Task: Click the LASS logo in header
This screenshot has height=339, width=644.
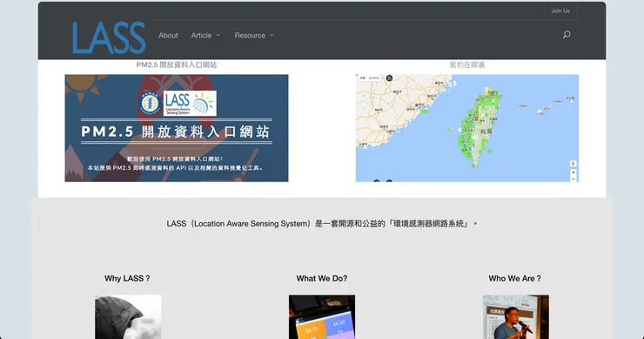Action: [x=109, y=37]
